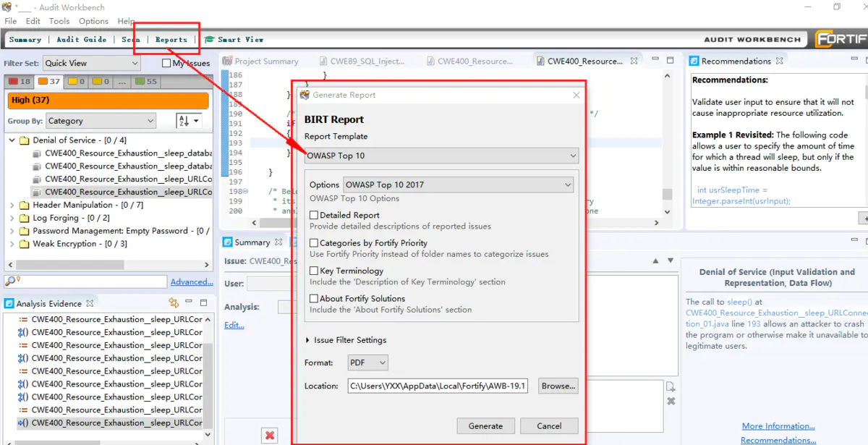Image resolution: width=868 pixels, height=445 pixels.
Task: Click the Location path field
Action: click(x=438, y=386)
